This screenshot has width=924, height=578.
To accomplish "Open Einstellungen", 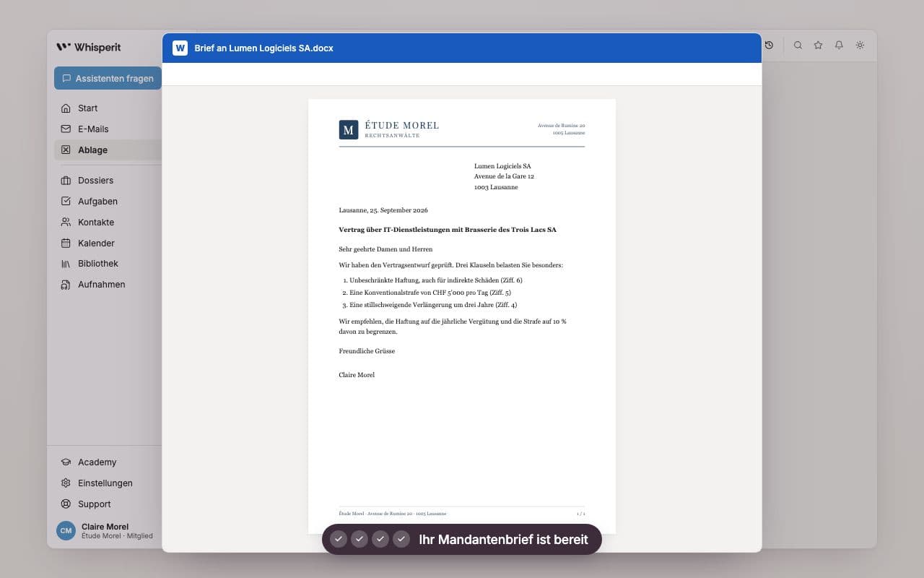I will [x=108, y=483].
